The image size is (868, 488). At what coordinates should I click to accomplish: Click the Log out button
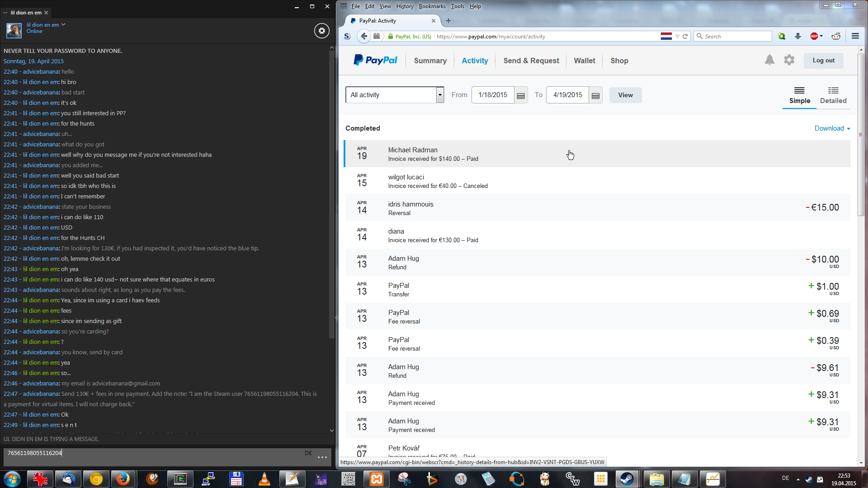tap(823, 61)
